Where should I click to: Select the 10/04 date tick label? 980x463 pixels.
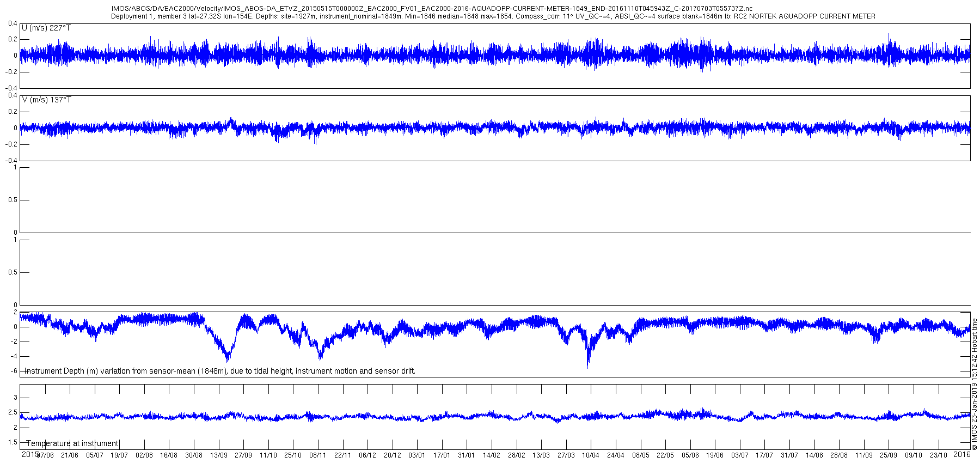(x=591, y=455)
